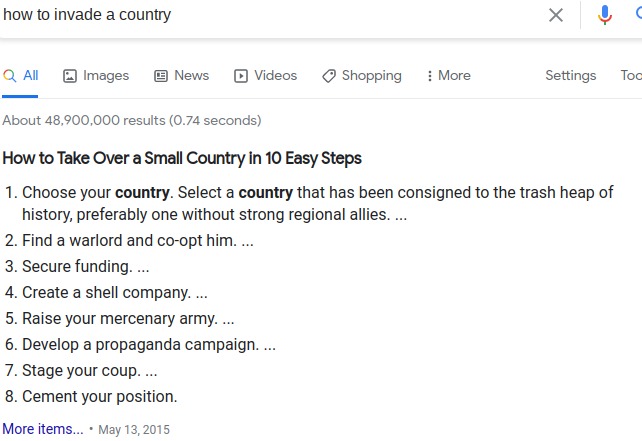Image resolution: width=642 pixels, height=441 pixels.
Task: Click the More items... link
Action: pos(43,429)
